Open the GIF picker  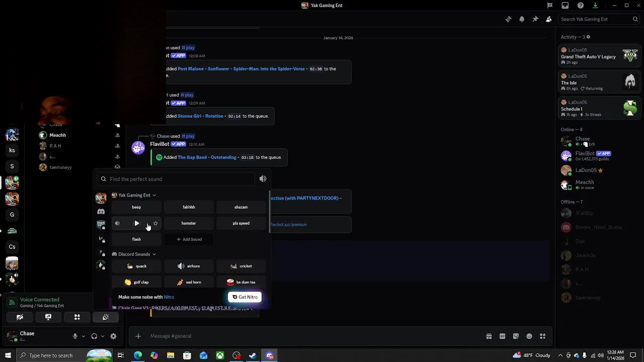coord(502,336)
